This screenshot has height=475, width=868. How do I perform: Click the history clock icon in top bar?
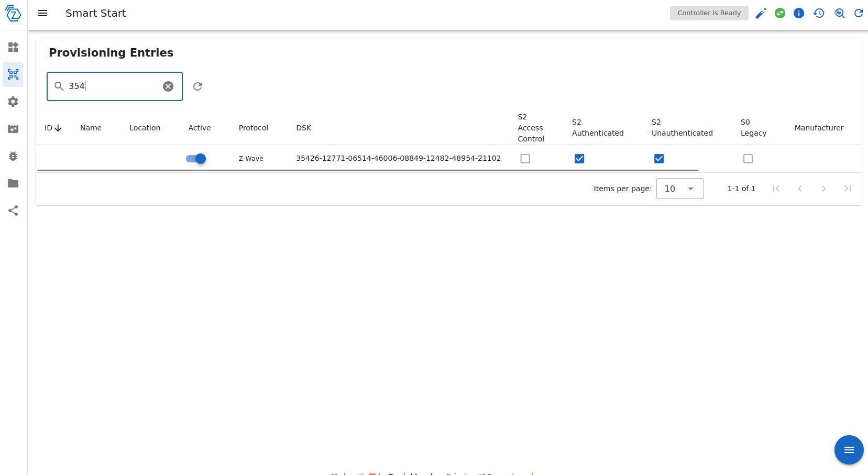[x=819, y=13]
